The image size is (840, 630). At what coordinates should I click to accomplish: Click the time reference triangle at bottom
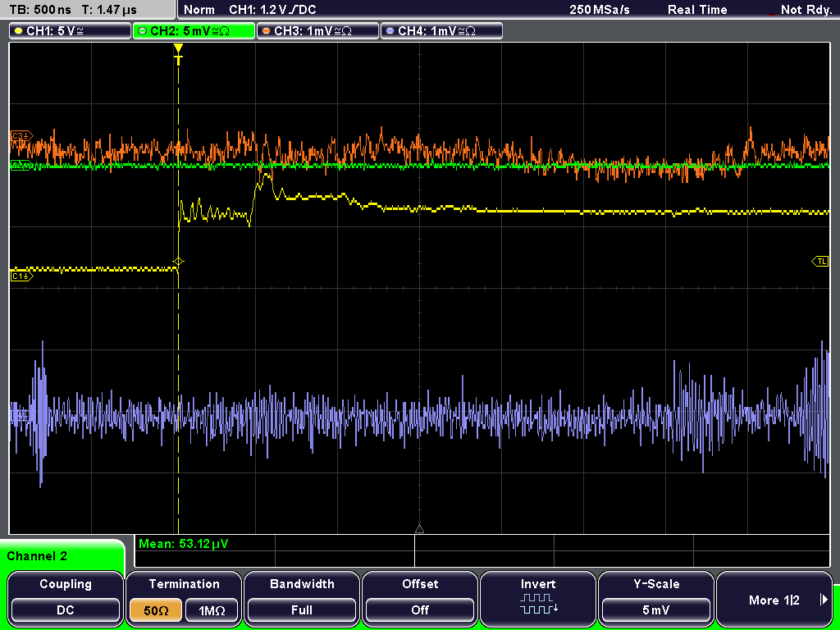tap(419, 529)
